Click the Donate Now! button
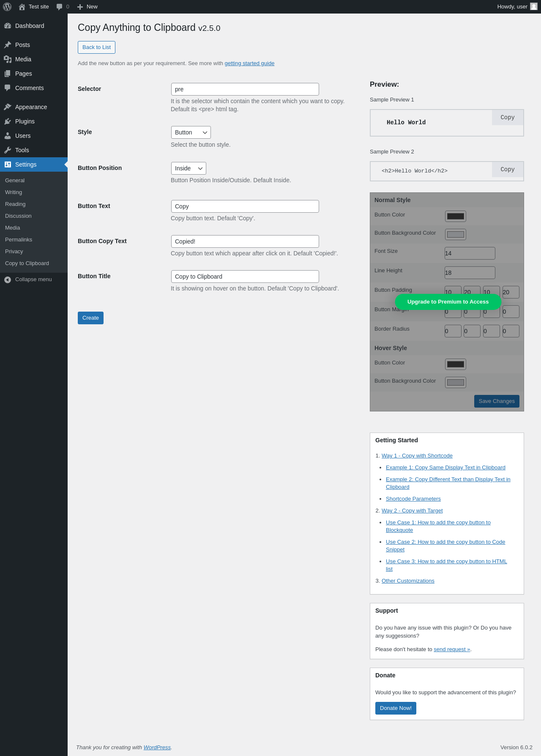This screenshot has height=756, width=541. coord(396,708)
